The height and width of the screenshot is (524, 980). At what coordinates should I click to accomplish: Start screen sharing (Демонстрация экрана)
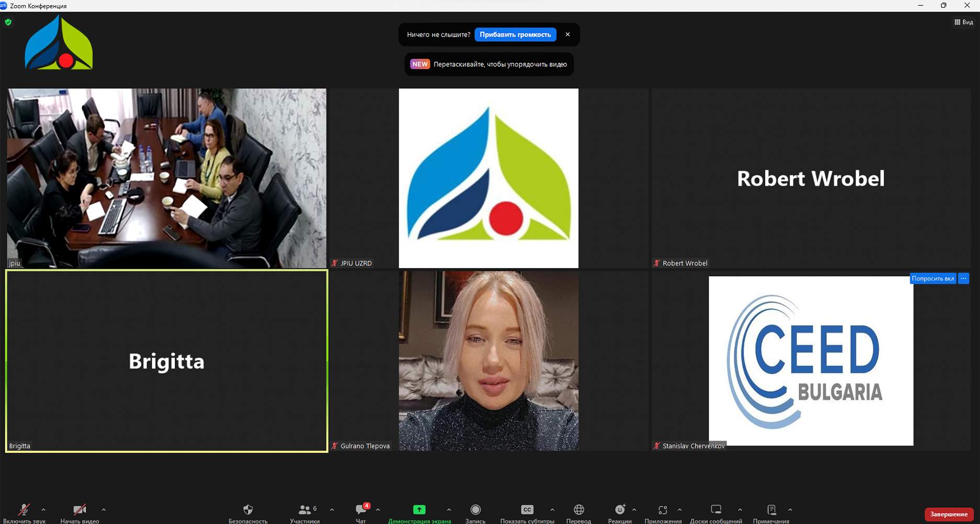click(x=419, y=510)
